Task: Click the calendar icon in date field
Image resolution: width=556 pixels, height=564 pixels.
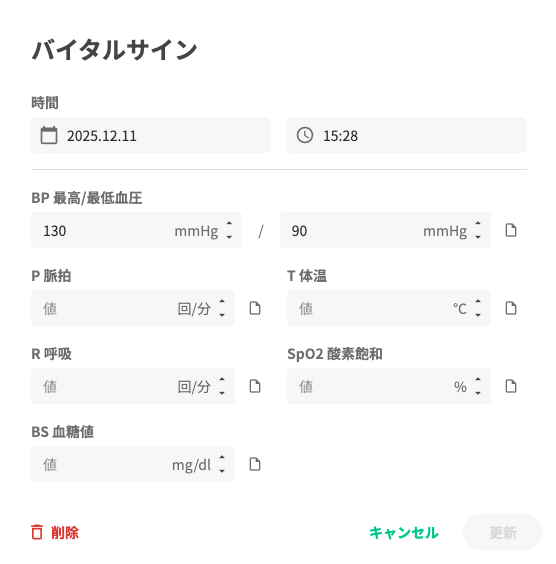Action: click(x=49, y=136)
